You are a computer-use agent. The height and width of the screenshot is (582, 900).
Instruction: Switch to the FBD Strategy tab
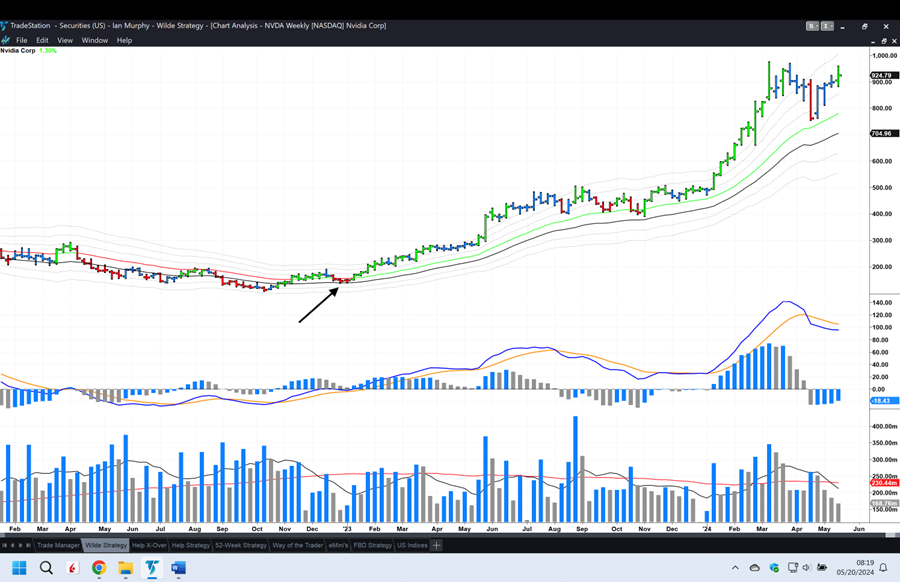coord(373,545)
